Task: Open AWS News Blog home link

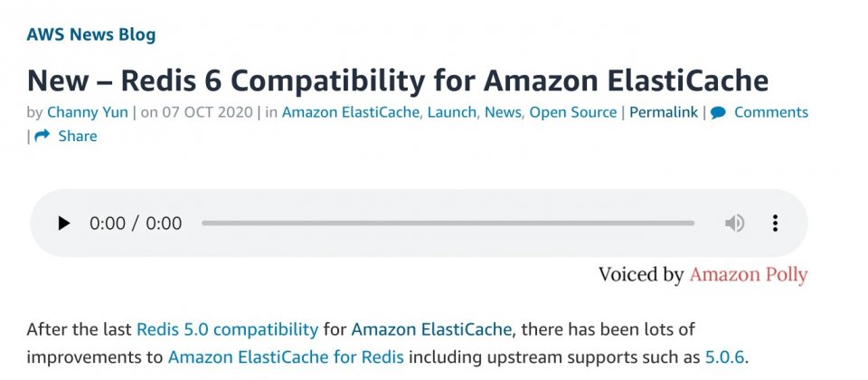Action: (x=91, y=34)
